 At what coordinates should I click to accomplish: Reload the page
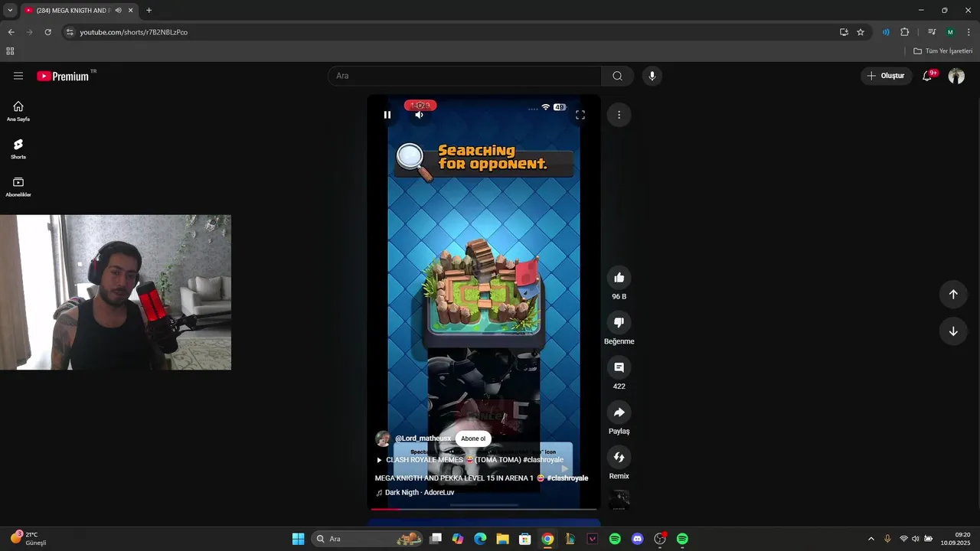[47, 32]
